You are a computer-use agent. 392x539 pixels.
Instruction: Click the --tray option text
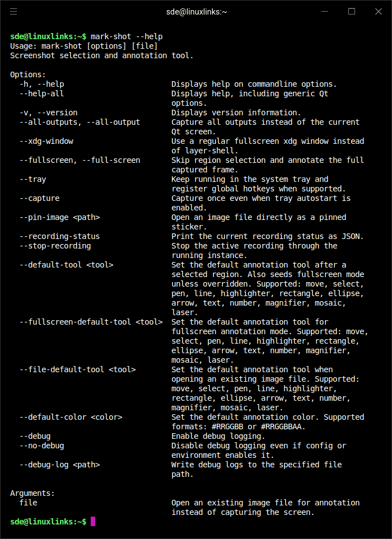32,179
